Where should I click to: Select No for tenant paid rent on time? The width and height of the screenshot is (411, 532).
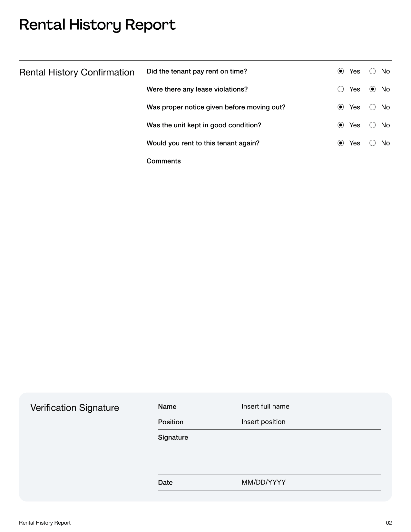point(372,71)
